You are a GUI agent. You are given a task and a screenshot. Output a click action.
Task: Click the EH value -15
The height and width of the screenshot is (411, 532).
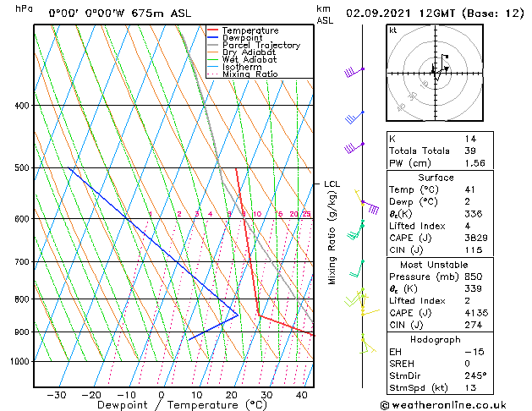coord(474,352)
